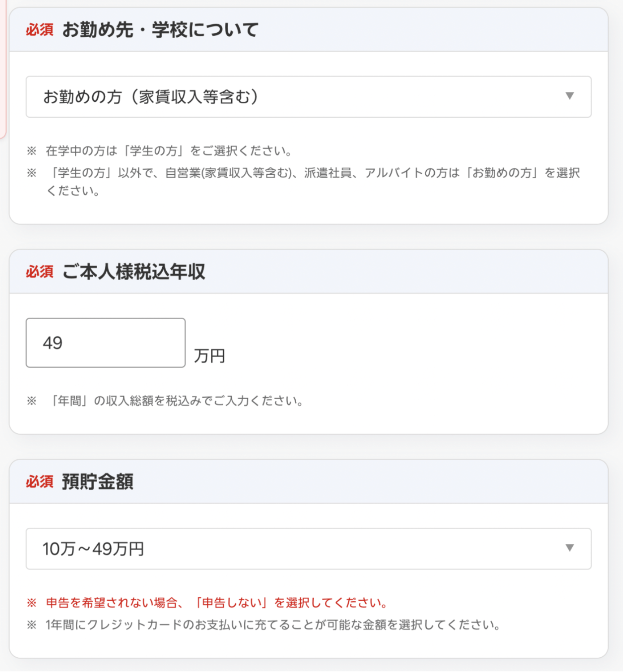Click the value 49 in income field

[x=52, y=343]
